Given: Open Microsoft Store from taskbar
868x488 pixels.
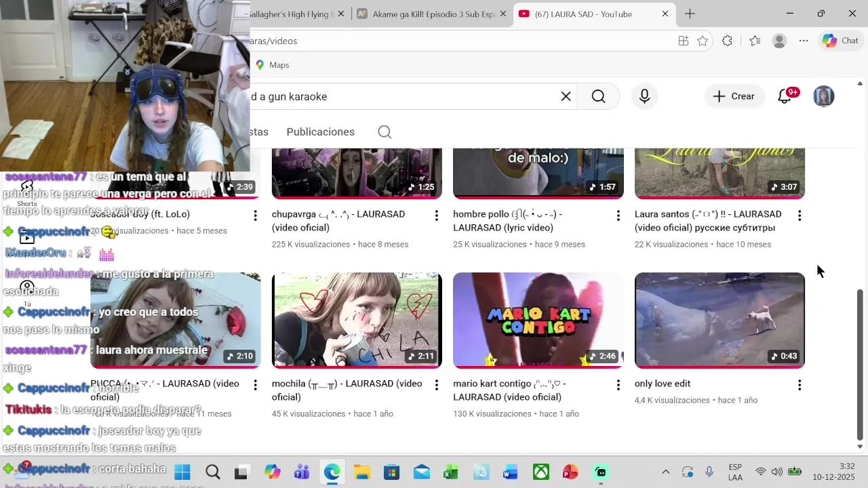Looking at the screenshot, I should (x=391, y=472).
